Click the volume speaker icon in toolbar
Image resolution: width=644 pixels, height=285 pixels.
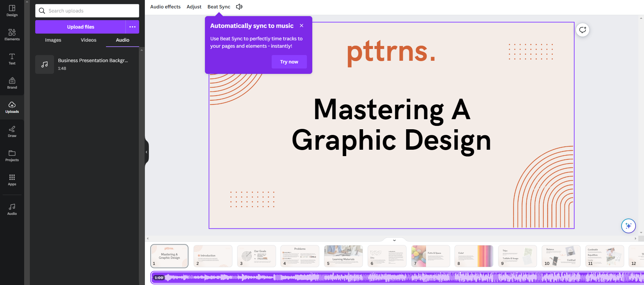pos(239,7)
